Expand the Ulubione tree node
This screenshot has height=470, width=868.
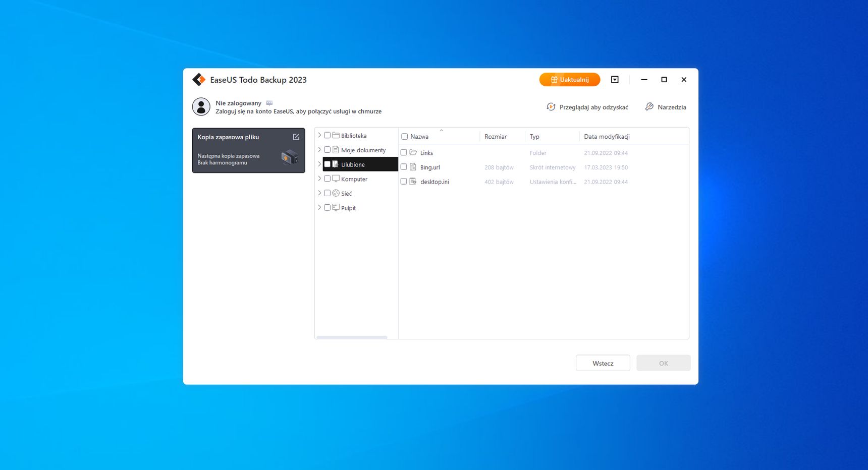coord(319,164)
